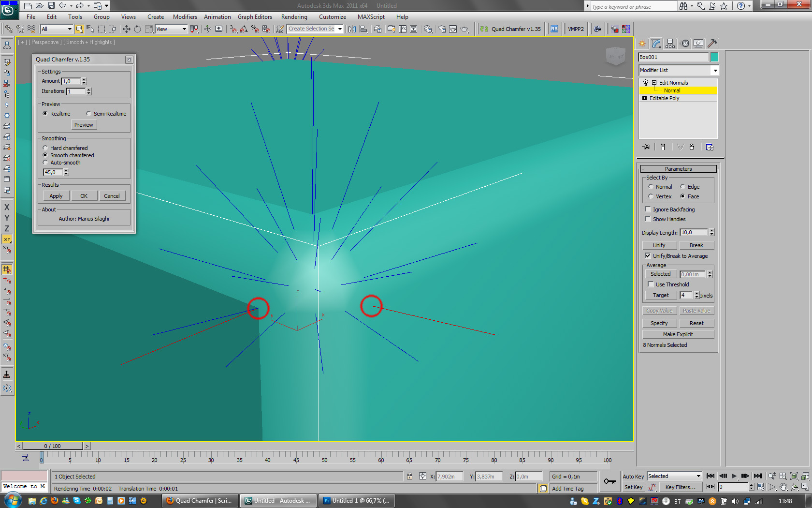The width and height of the screenshot is (812, 508).
Task: Open the Rendering menu
Action: click(294, 16)
